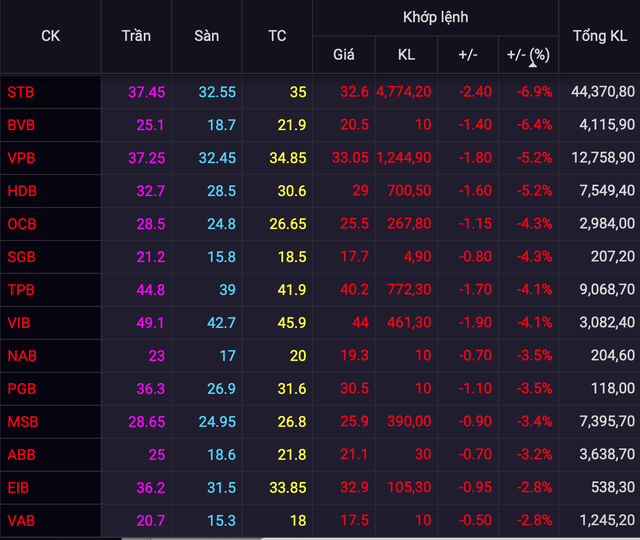Select VPB ticker symbol
640x540 pixels.
(x=20, y=158)
